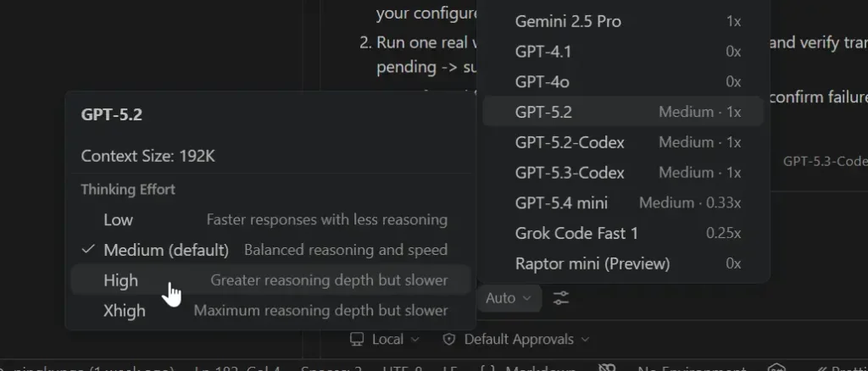868x371 pixels.
Task: Click the Local monitor icon
Action: click(x=358, y=340)
